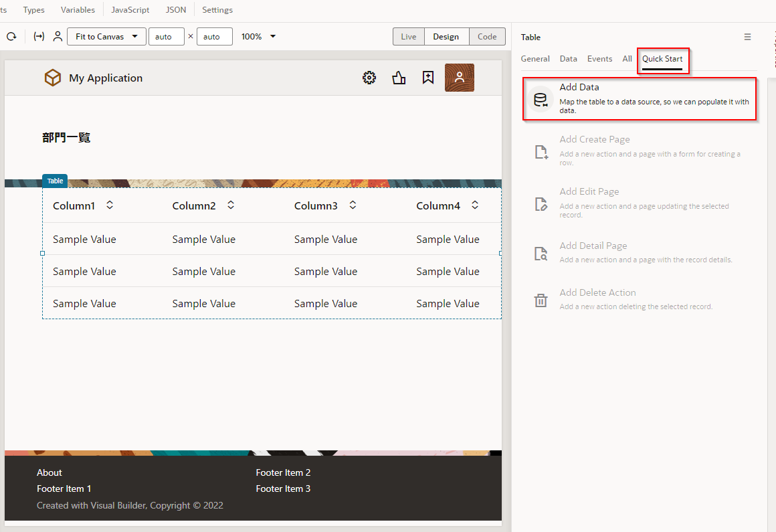Switch to the Events properties tab
Viewport: 776px width, 532px height.
599,59
